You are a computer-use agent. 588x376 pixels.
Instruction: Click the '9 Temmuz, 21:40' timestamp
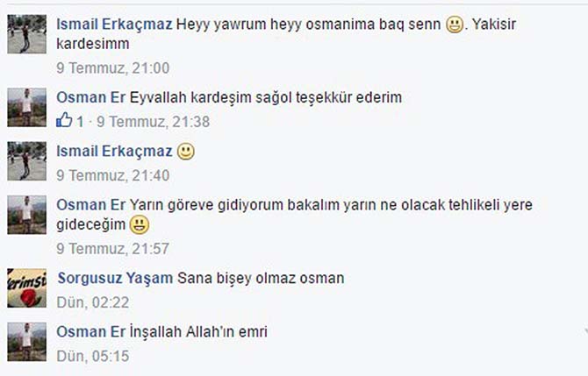113,175
